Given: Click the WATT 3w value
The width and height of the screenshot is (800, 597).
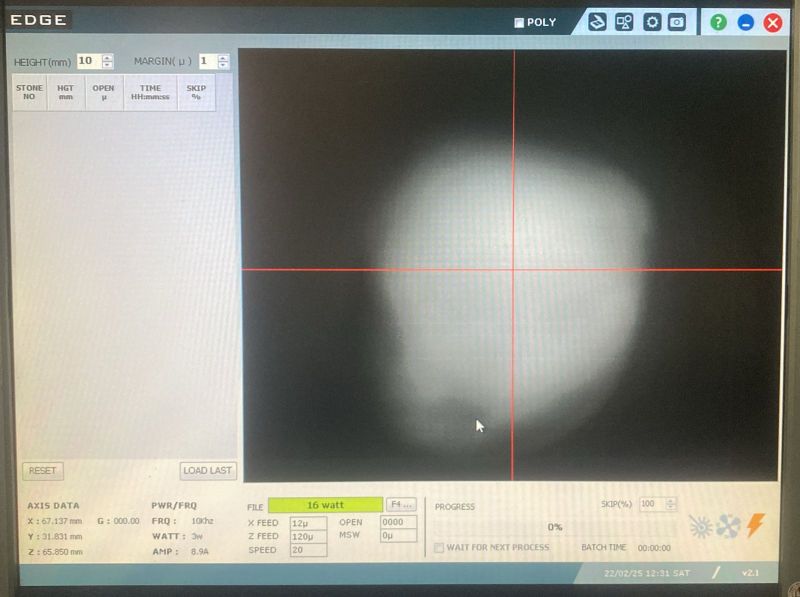Looking at the screenshot, I should tap(197, 536).
